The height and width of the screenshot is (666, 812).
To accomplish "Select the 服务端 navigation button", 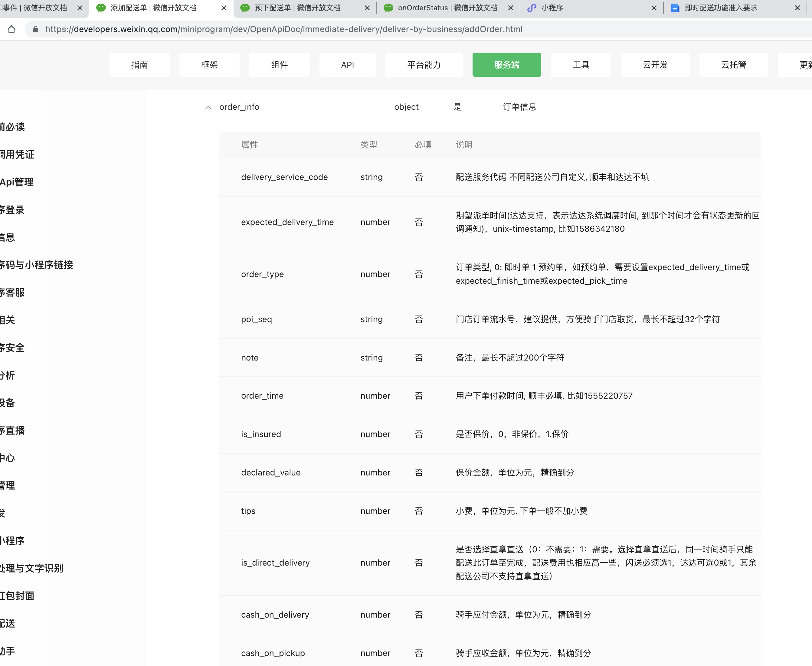I will (x=506, y=65).
